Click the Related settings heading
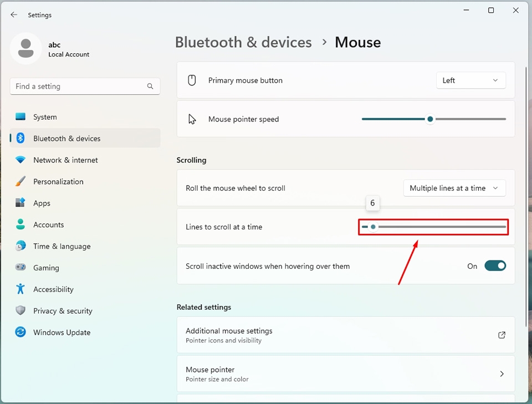The image size is (532, 404). click(x=204, y=307)
